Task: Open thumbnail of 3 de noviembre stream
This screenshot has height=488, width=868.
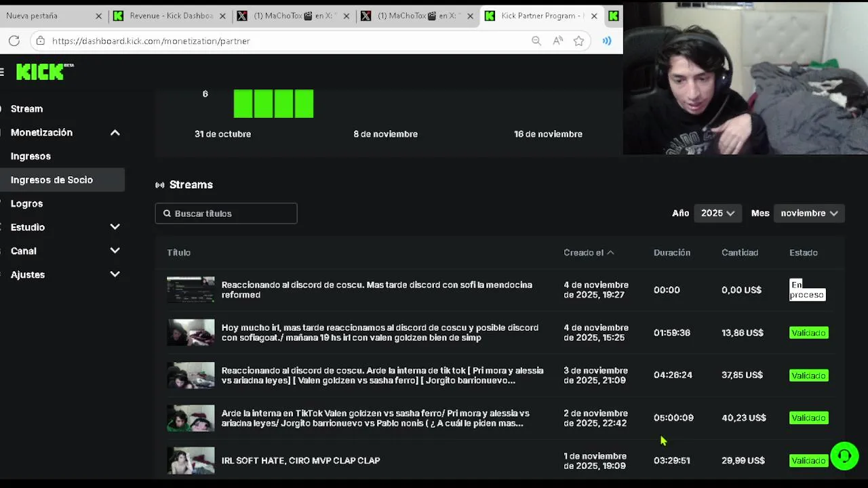Action: point(191,375)
